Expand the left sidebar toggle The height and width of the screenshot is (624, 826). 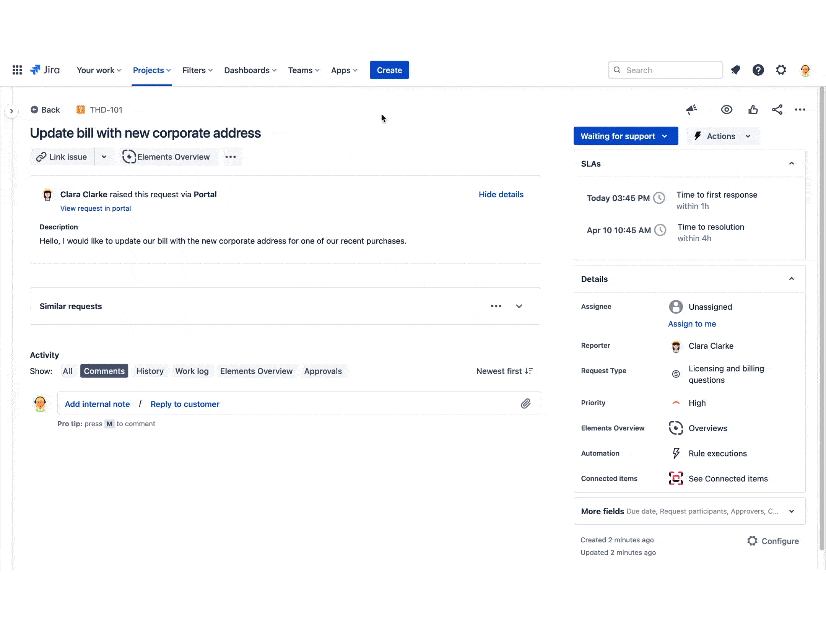12,111
